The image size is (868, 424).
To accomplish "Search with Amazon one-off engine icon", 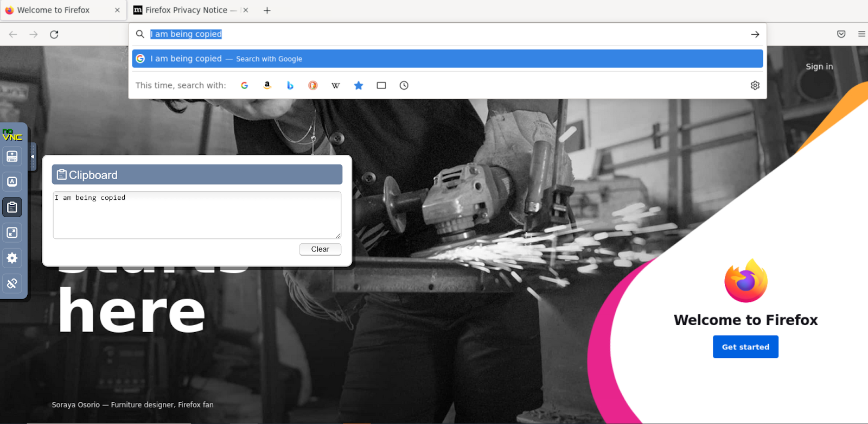I will (x=267, y=85).
